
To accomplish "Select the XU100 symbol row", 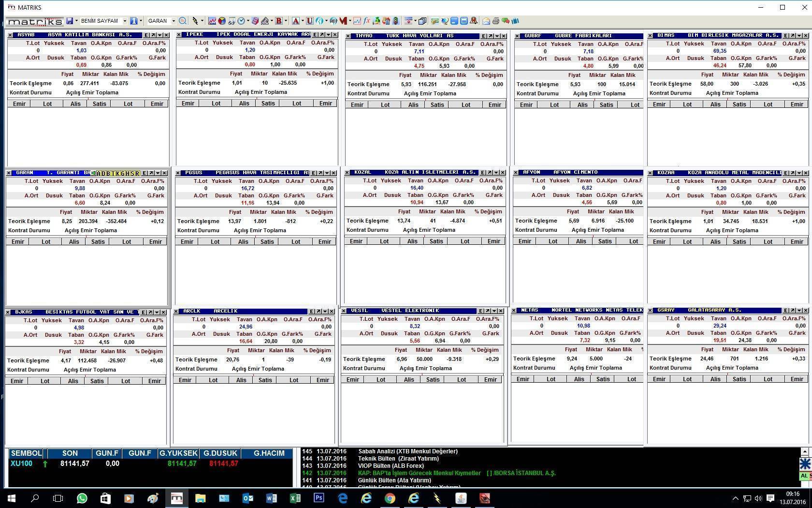I will [x=21, y=463].
